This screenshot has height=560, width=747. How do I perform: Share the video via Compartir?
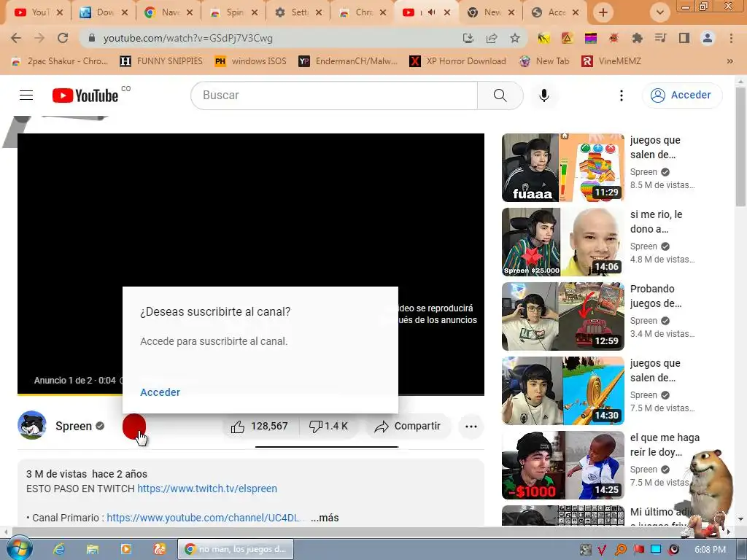pos(407,426)
